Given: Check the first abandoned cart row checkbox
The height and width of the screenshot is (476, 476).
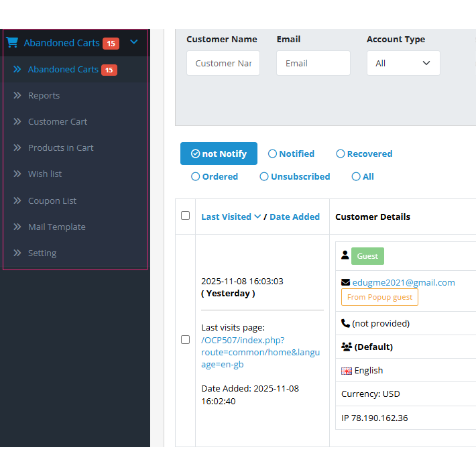Looking at the screenshot, I should click(x=186, y=340).
